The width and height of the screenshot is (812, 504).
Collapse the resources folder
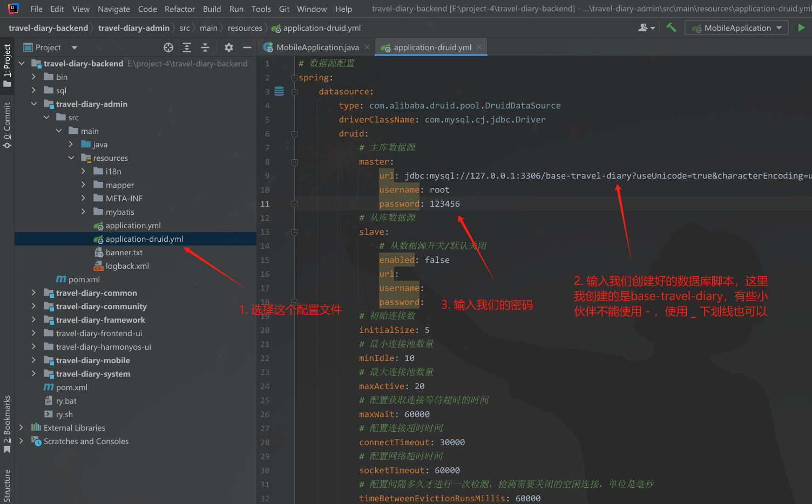(x=71, y=158)
